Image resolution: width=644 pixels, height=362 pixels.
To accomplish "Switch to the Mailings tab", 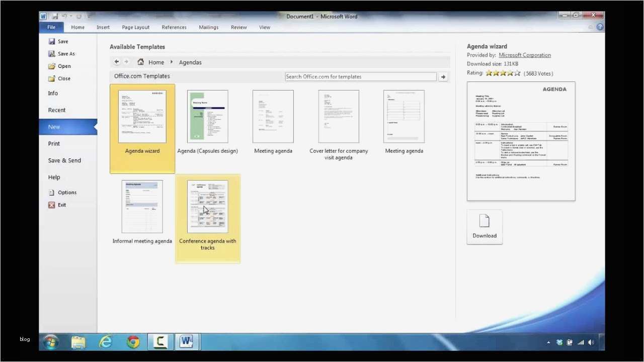I will tap(208, 27).
